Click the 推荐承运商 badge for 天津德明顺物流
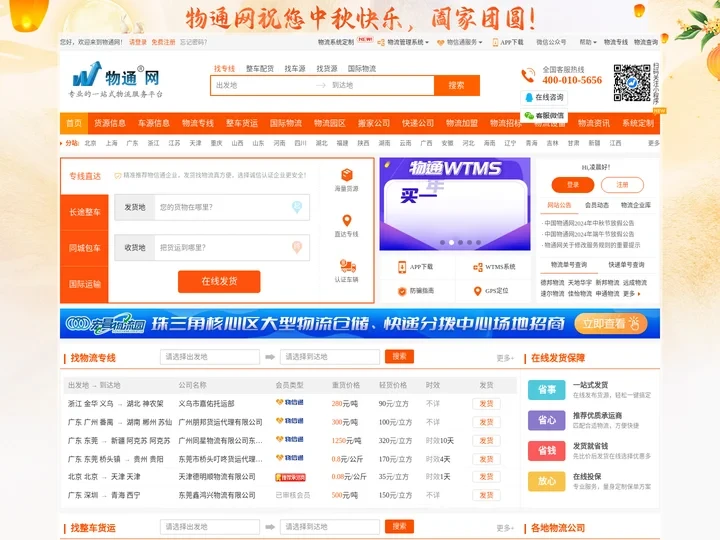The width and height of the screenshot is (720, 540). tap(290, 478)
